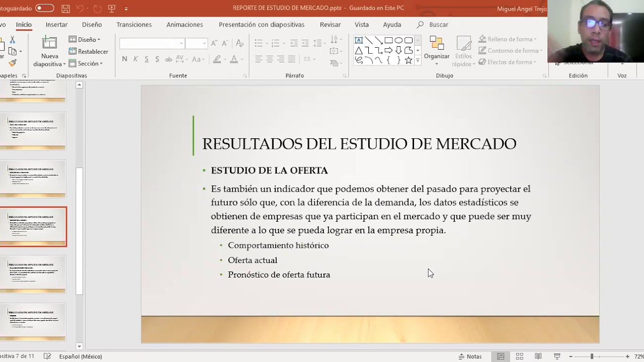Click the Format Painter brush icon
This screenshot has height=362, width=644.
[x=13, y=63]
